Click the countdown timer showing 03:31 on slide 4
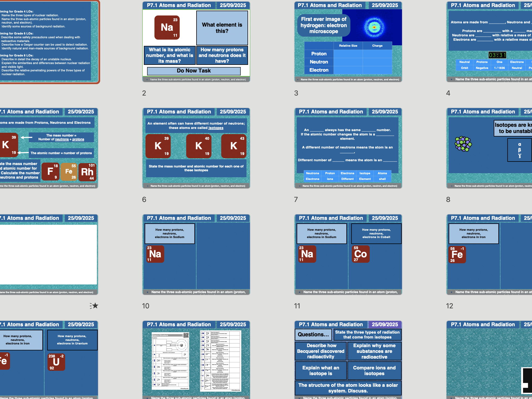This screenshot has height=399, width=532. (497, 55)
